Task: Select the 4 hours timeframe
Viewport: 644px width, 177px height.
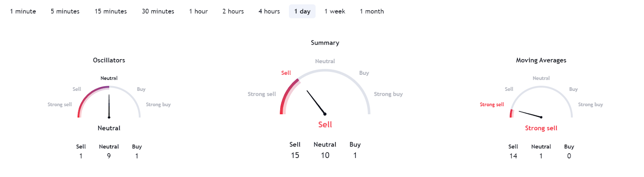Action: [269, 11]
